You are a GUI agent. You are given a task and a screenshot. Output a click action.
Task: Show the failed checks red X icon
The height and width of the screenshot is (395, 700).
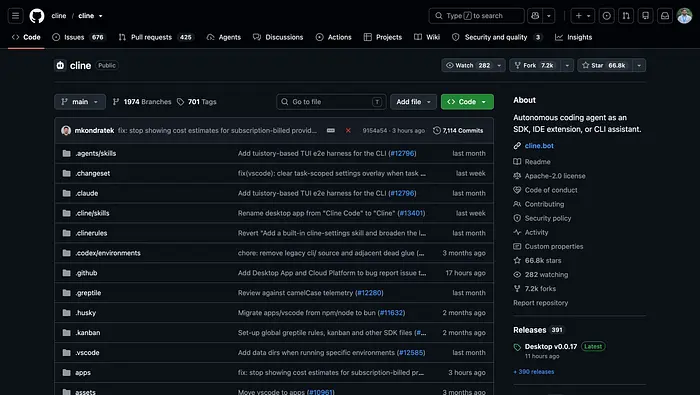pyautogui.click(x=348, y=130)
